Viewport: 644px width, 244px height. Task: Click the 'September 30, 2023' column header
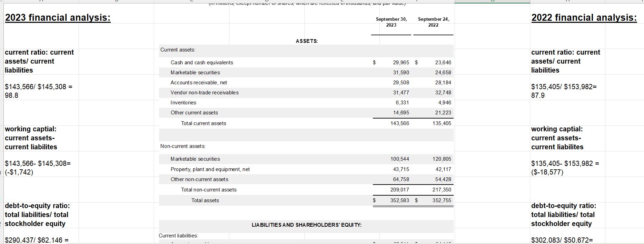[x=391, y=22]
